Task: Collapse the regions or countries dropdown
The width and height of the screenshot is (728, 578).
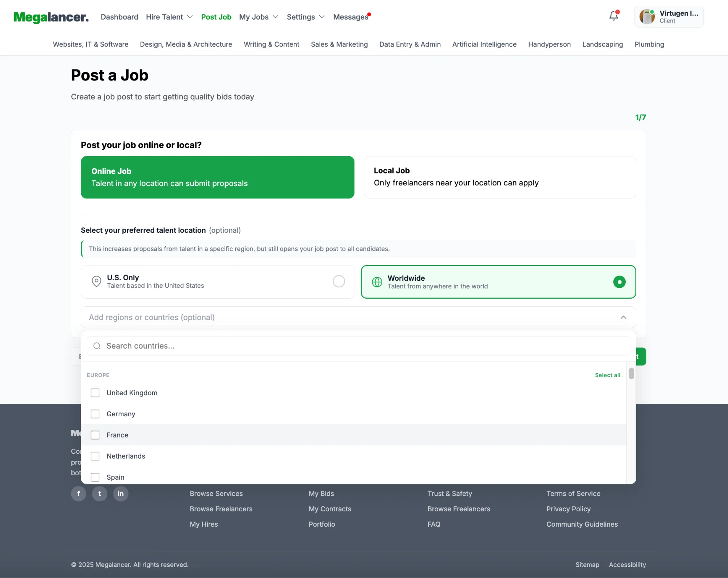Action: [x=623, y=317]
